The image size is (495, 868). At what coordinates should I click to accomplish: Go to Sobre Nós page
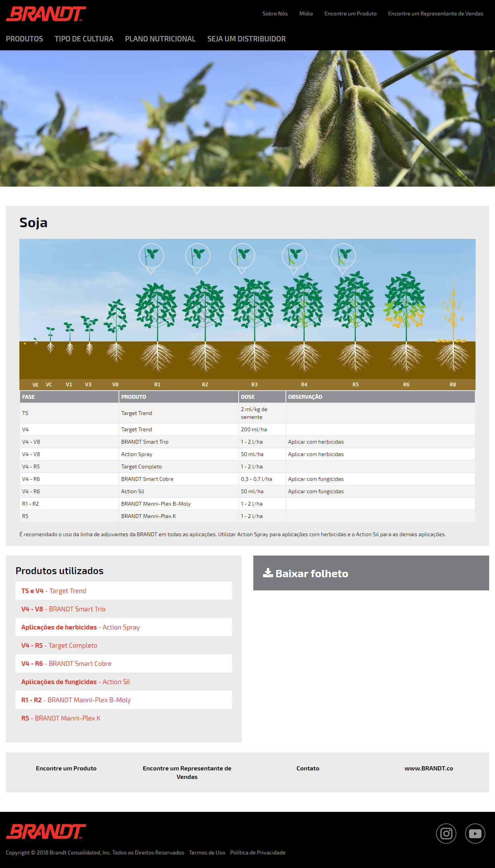(275, 14)
